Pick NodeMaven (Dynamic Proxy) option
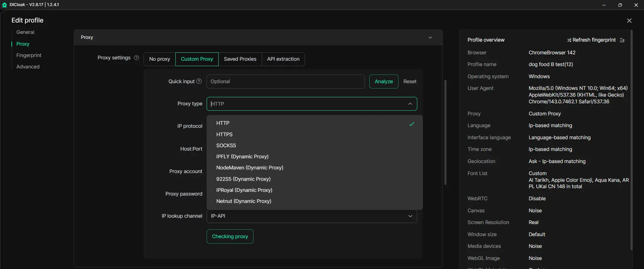The height and width of the screenshot is (269, 644). (250, 168)
